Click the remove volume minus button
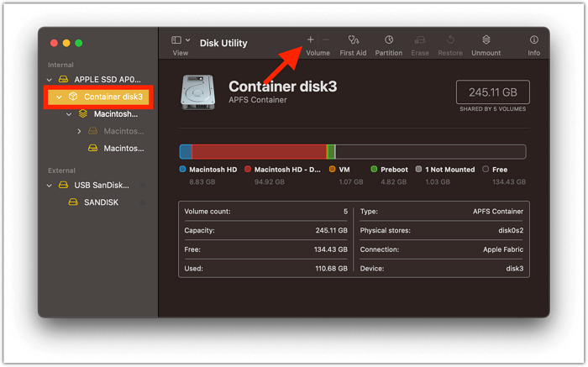The width and height of the screenshot is (588, 367). pos(326,39)
